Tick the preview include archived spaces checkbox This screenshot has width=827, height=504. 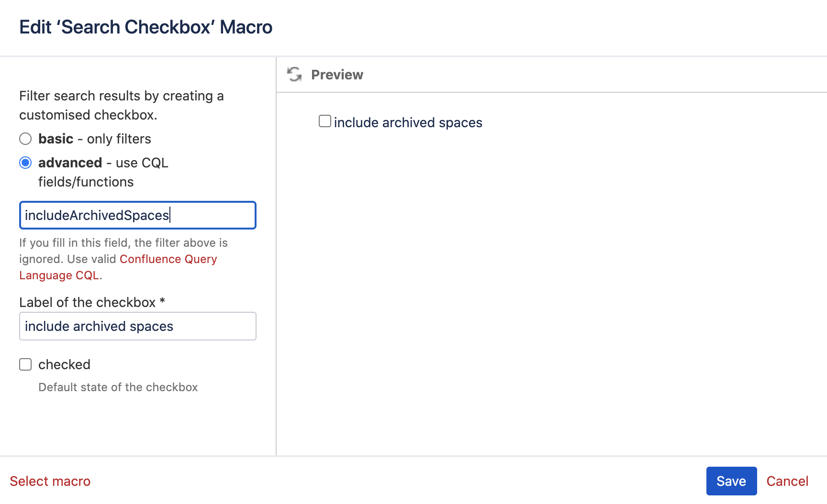point(325,121)
